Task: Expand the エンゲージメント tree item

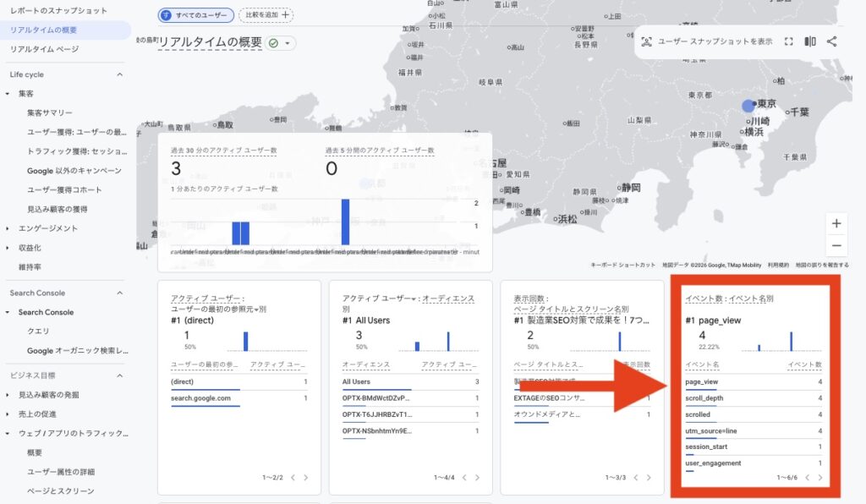Action: tap(8, 228)
